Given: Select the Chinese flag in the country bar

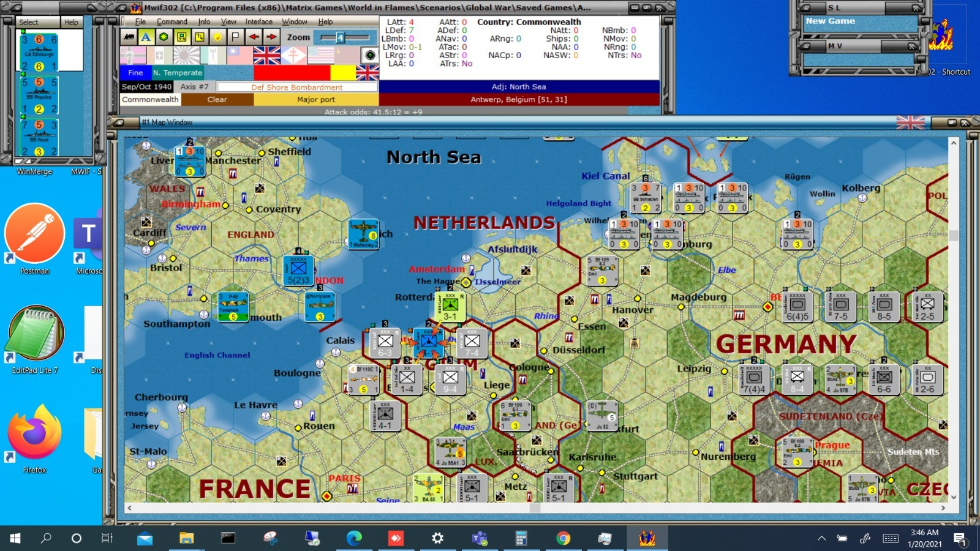Looking at the screenshot, I should pyautogui.click(x=240, y=56).
